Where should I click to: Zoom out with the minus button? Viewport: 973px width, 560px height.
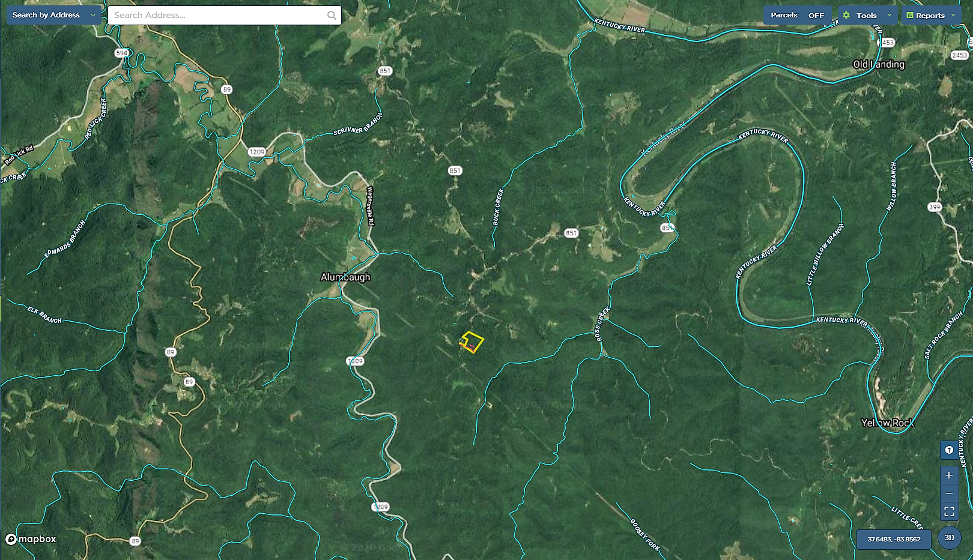949,493
